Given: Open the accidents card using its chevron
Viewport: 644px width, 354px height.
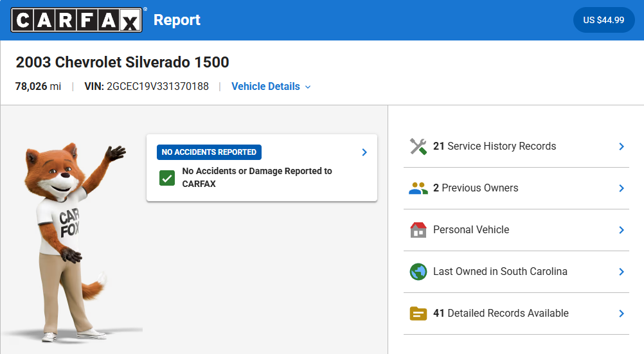Looking at the screenshot, I should 364,152.
